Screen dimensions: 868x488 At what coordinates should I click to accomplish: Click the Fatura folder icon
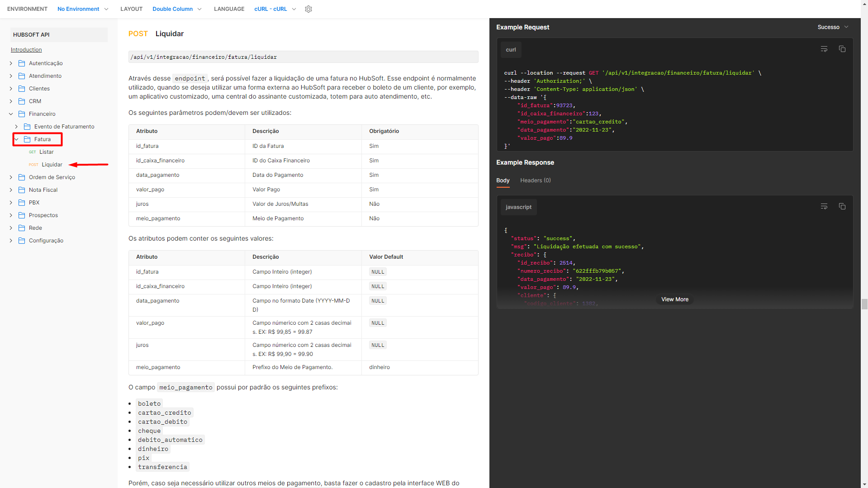click(x=27, y=139)
